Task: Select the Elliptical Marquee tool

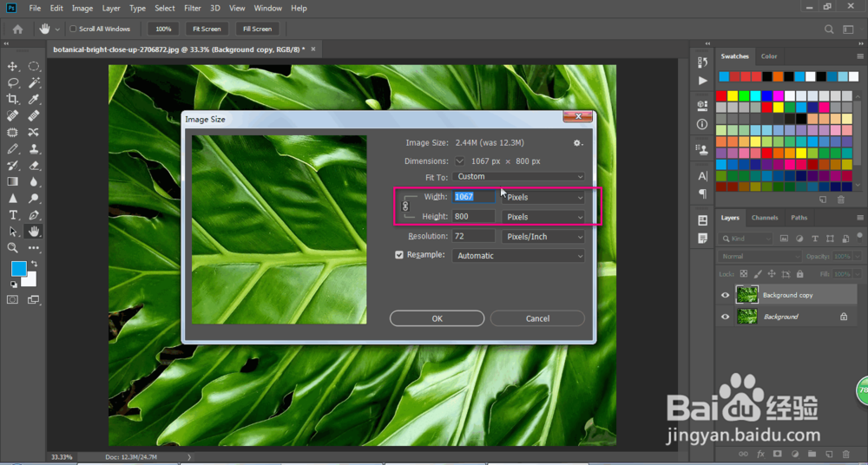Action: [34, 67]
